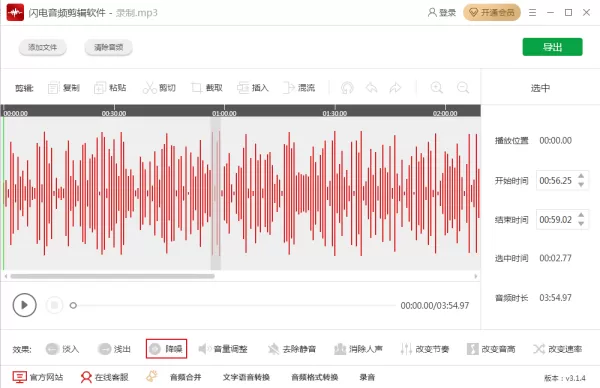Click the 截取 crop tool
600x388 pixels.
point(207,88)
